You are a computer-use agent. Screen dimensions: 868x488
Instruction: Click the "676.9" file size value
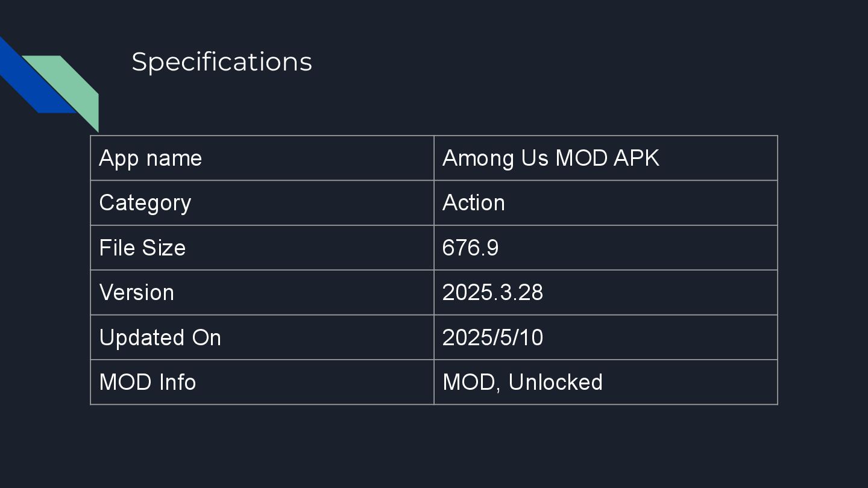coord(470,248)
